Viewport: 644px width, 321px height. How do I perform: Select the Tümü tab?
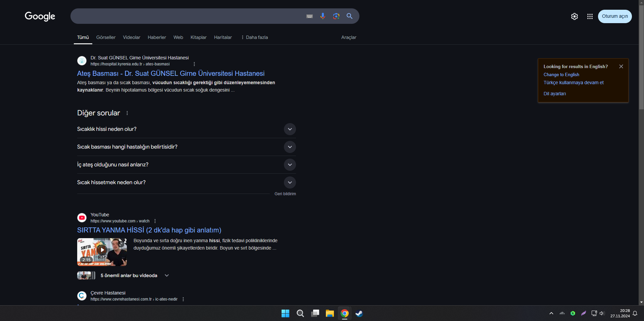click(x=83, y=37)
